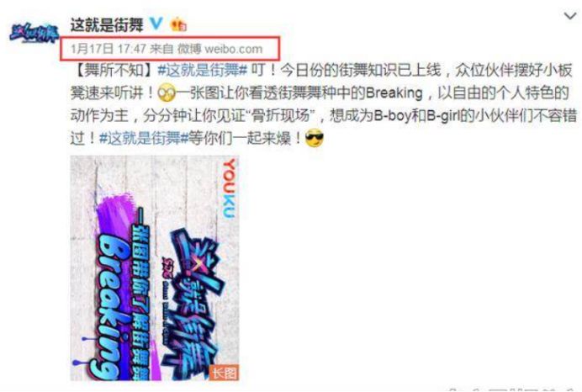Open the 这就是街舞 profile avatar

pos(34,33)
